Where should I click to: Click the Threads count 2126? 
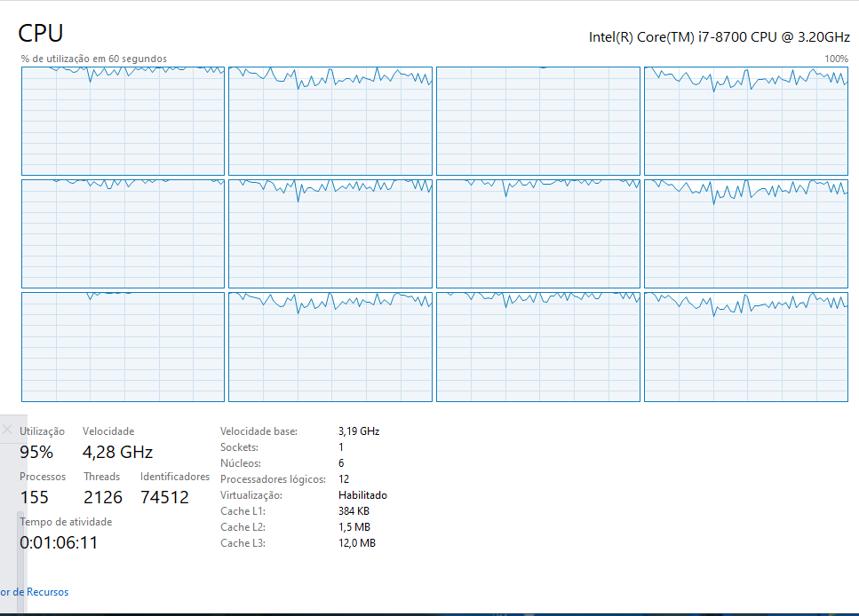pyautogui.click(x=103, y=497)
